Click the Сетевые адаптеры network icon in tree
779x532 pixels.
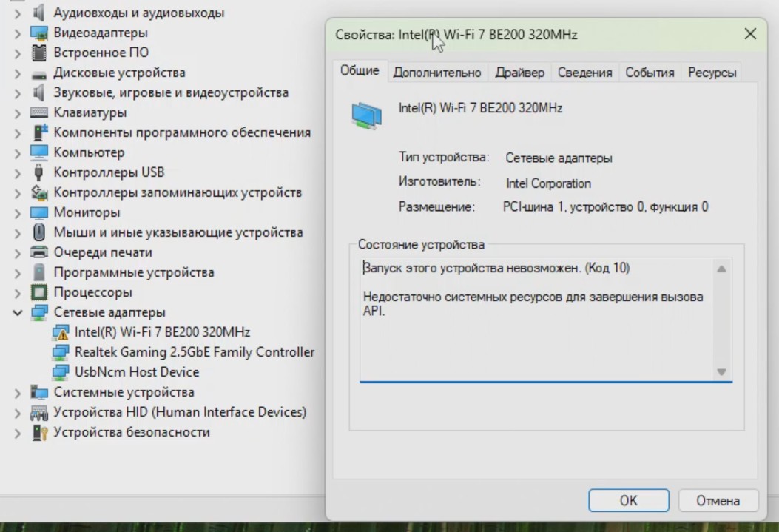pos(38,312)
